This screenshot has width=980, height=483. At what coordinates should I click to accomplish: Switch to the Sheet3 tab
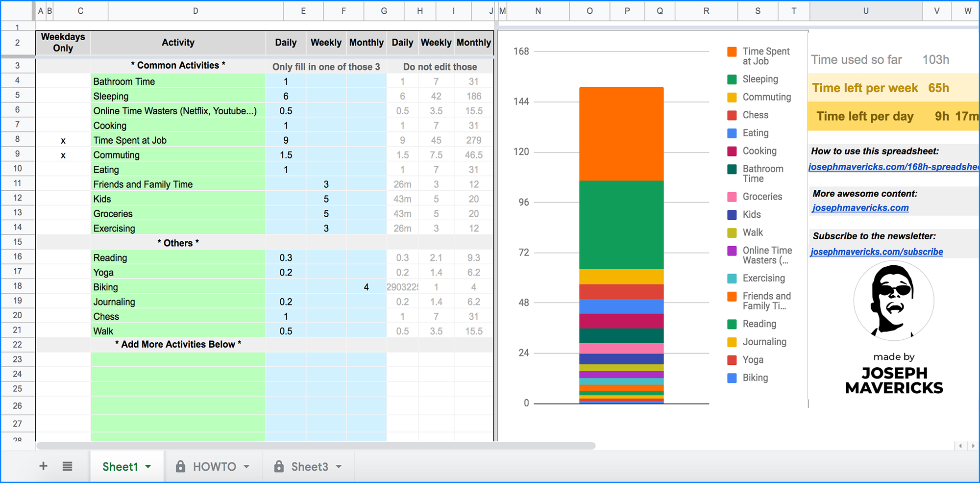tap(309, 466)
